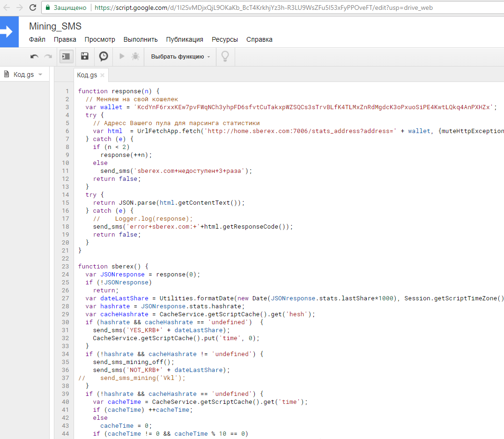
Task: Rename project by clicking Mining_SMS title
Action: tap(55, 26)
